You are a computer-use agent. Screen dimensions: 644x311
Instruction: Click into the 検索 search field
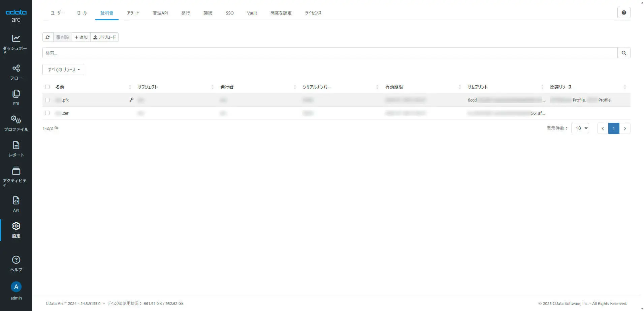[330, 53]
